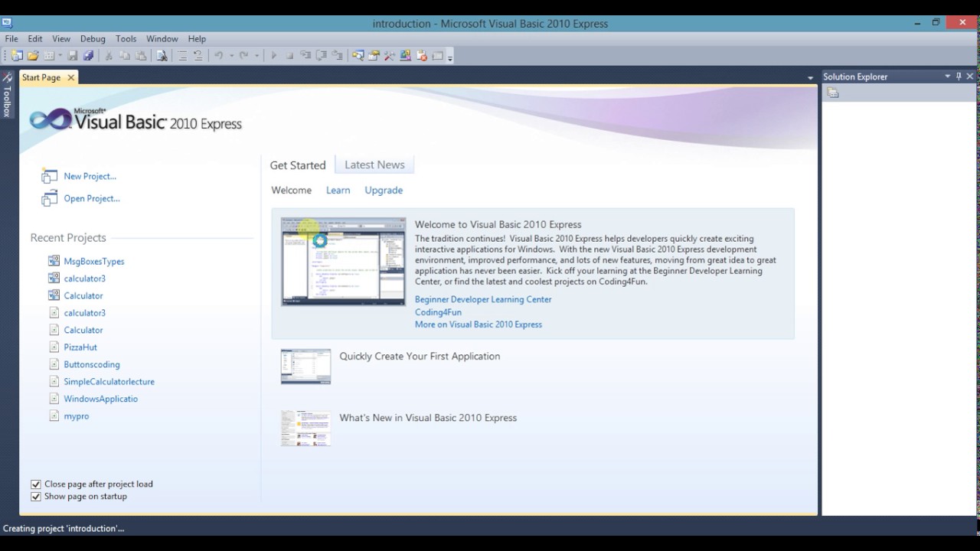The image size is (980, 551).
Task: Click the Learn sub-tab link
Action: pyautogui.click(x=338, y=190)
